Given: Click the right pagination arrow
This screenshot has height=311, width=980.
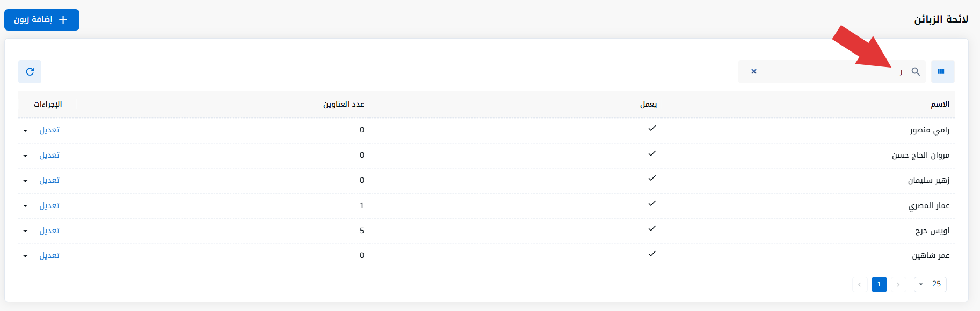Looking at the screenshot, I should pyautogui.click(x=898, y=284).
